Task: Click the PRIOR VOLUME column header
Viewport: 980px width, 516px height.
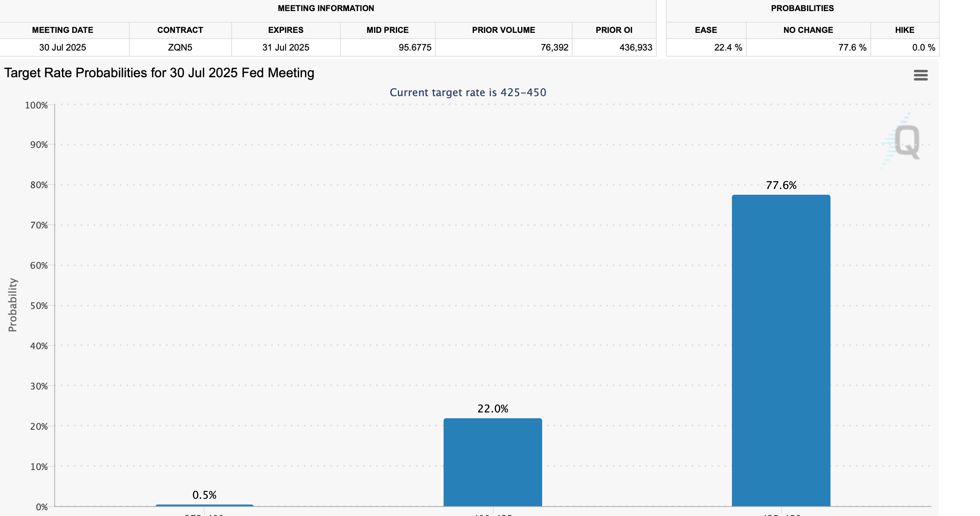Action: [x=503, y=30]
